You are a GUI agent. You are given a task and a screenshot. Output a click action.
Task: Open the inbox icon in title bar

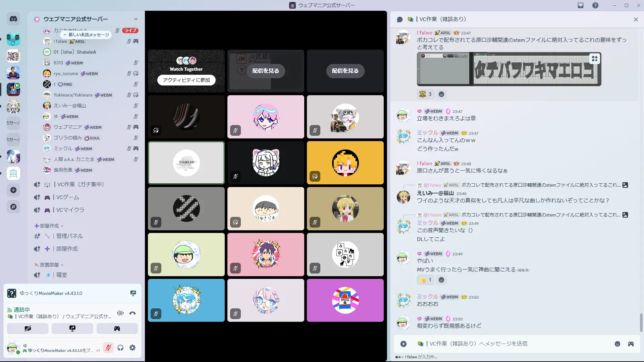(x=581, y=5)
